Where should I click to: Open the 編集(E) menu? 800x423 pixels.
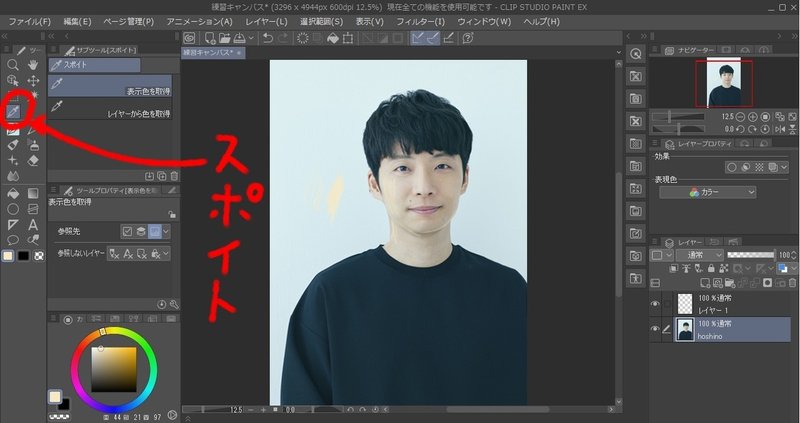(77, 22)
